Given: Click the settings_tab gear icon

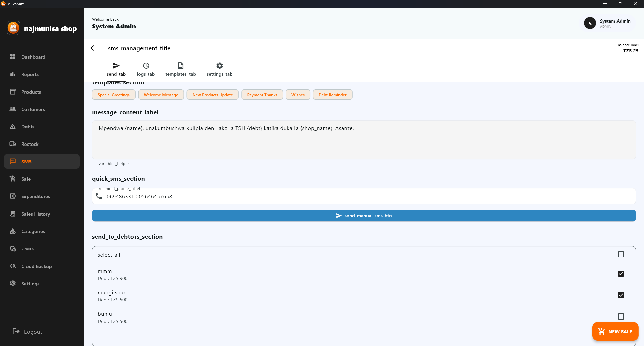Looking at the screenshot, I should pos(219,66).
